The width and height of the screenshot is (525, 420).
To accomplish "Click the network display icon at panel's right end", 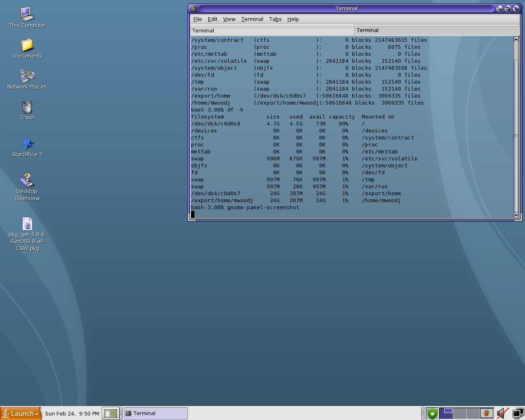I will pyautogui.click(x=518, y=413).
